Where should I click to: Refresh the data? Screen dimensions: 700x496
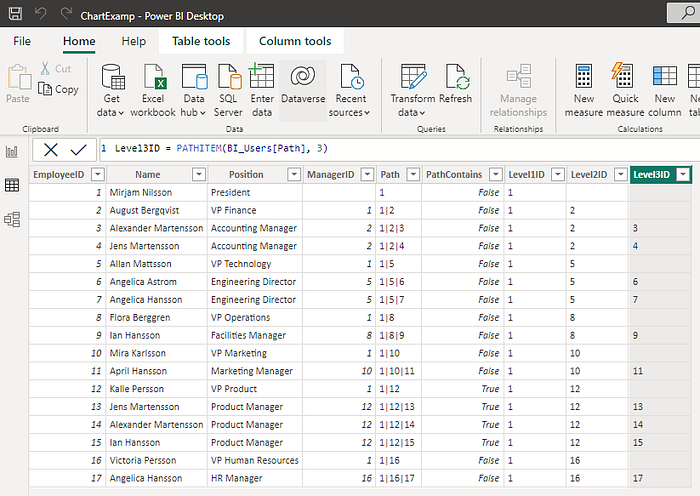[x=456, y=84]
